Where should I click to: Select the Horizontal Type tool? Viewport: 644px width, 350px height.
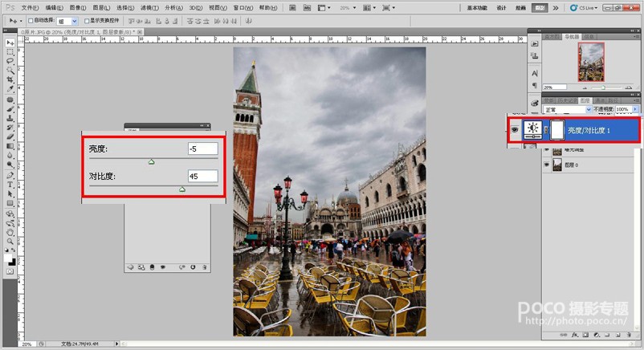[x=10, y=185]
